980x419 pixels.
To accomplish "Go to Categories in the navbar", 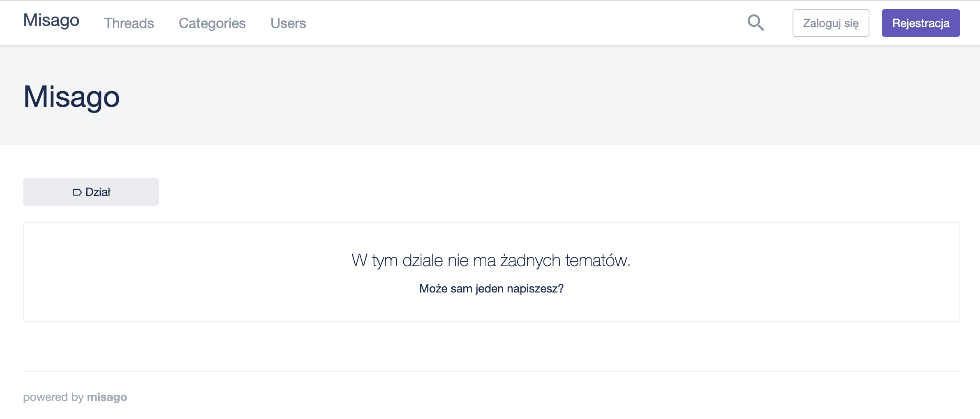I will [x=212, y=23].
